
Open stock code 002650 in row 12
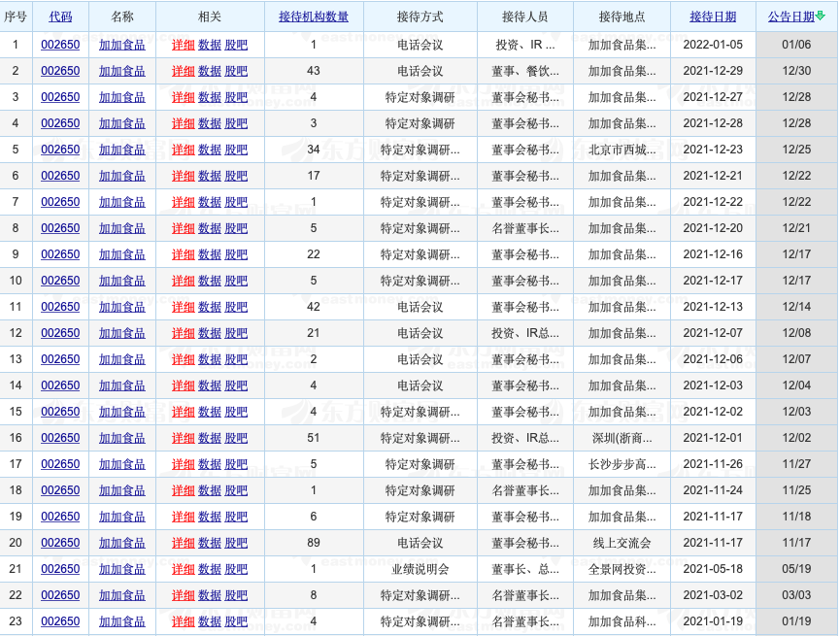(60, 333)
